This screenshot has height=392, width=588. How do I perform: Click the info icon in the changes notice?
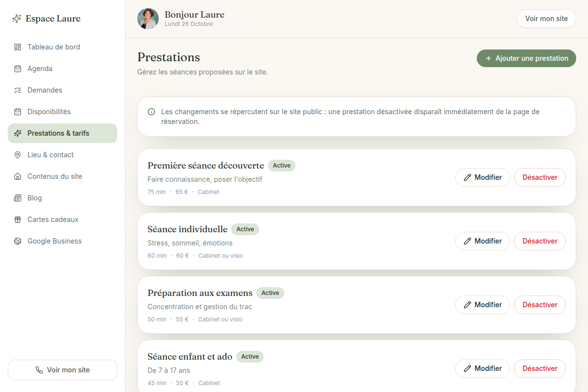pos(151,112)
